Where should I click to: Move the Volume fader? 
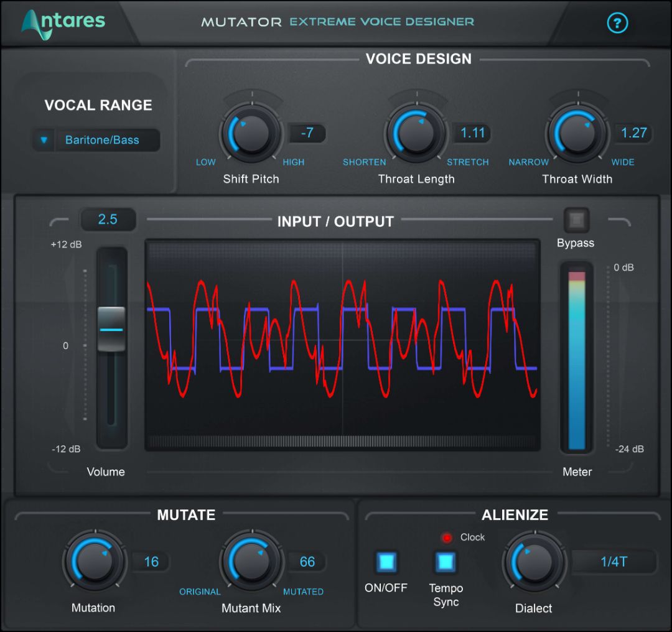pyautogui.click(x=112, y=328)
